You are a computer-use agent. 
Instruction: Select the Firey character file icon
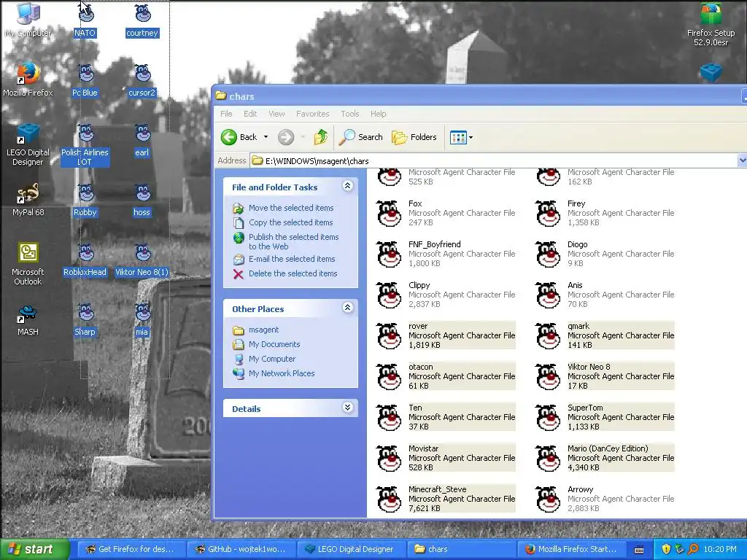pyautogui.click(x=549, y=213)
